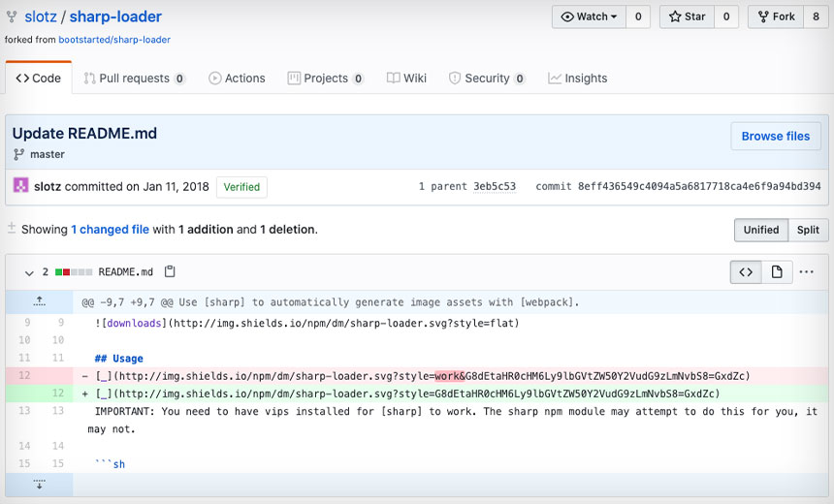This screenshot has height=504, width=834.
Task: Click the Fork count showing 8
Action: 816,16
